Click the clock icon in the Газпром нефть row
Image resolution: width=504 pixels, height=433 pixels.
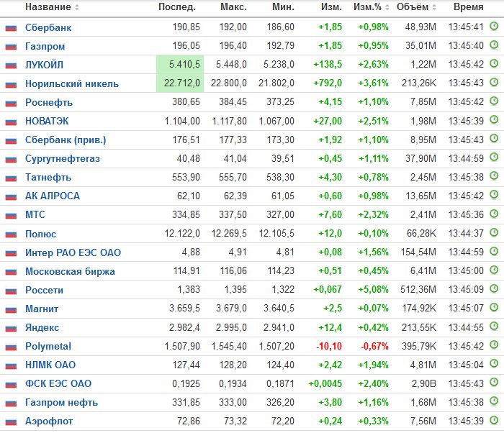point(494,401)
